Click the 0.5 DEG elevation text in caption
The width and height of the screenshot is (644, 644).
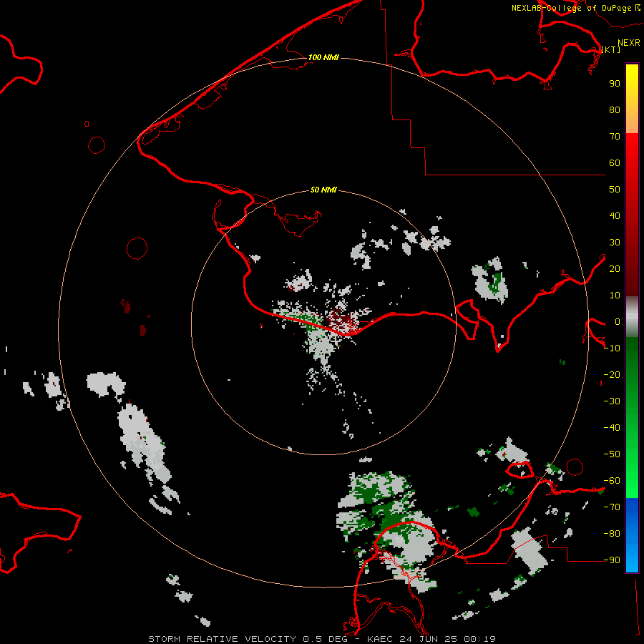325,639
